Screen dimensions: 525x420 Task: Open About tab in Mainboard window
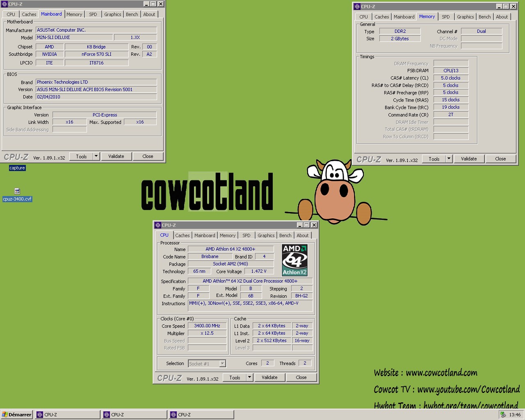pyautogui.click(x=149, y=14)
